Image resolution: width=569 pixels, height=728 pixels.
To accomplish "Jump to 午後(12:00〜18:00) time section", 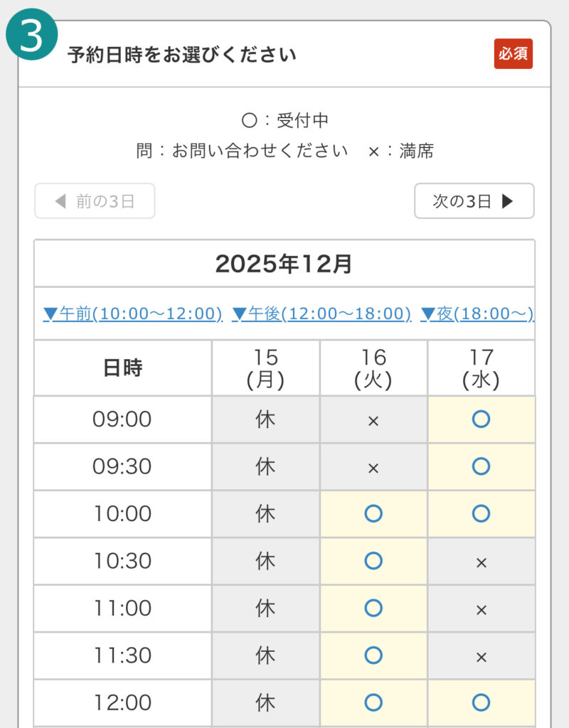I will pos(321,314).
